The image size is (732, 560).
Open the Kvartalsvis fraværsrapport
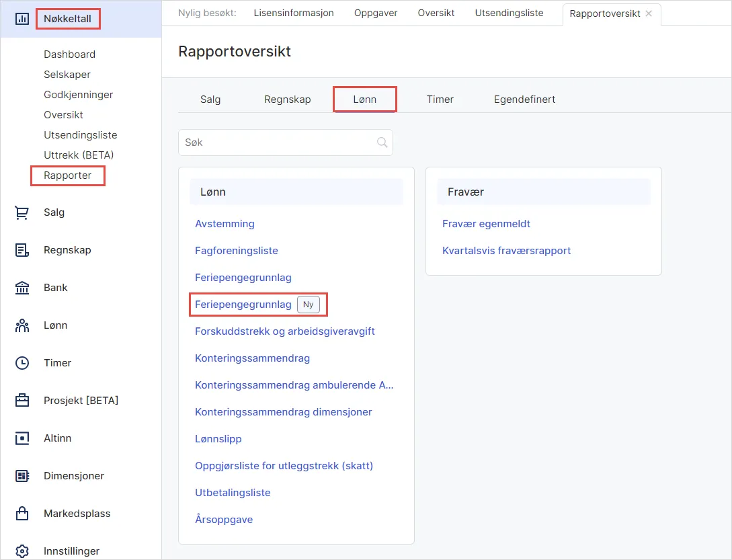506,251
